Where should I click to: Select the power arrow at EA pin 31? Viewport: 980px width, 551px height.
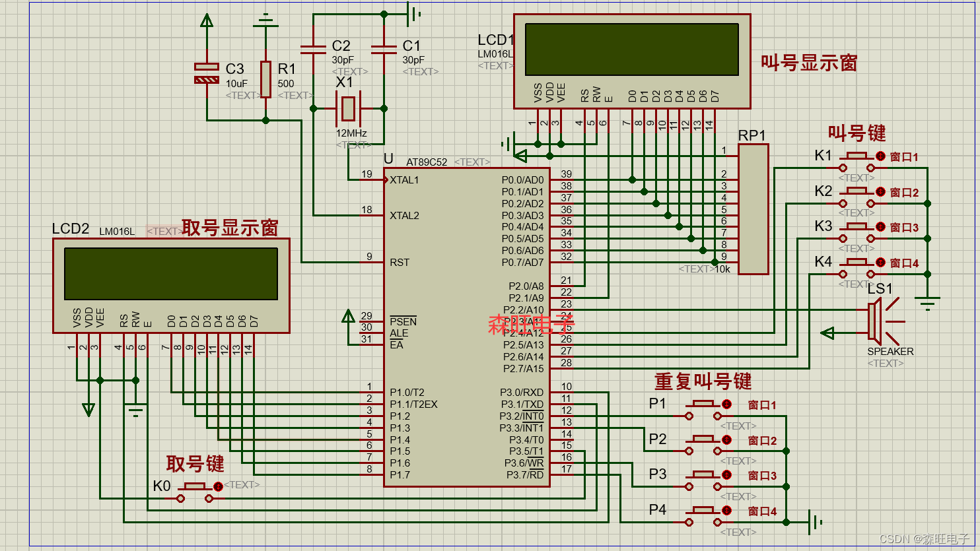(348, 317)
